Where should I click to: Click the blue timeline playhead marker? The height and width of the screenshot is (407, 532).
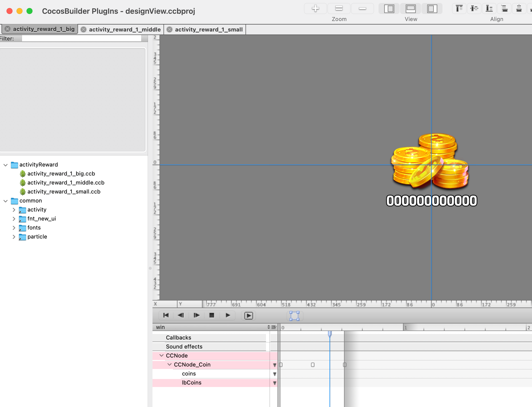coord(330,333)
